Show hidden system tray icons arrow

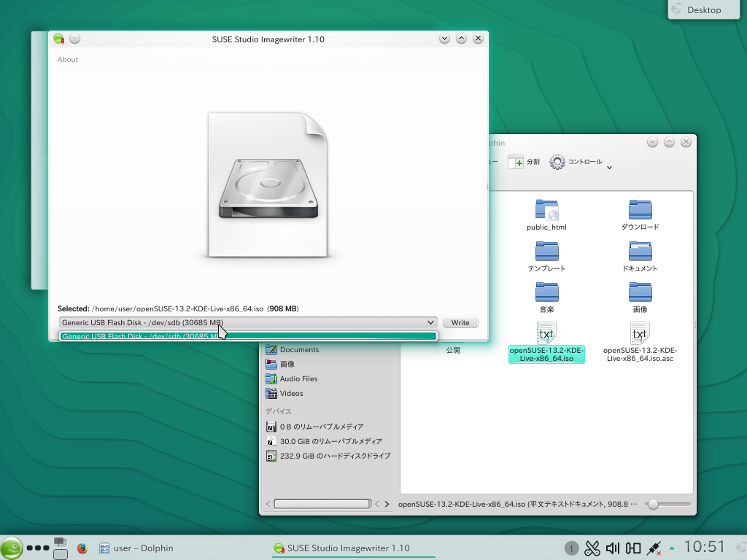click(x=672, y=548)
